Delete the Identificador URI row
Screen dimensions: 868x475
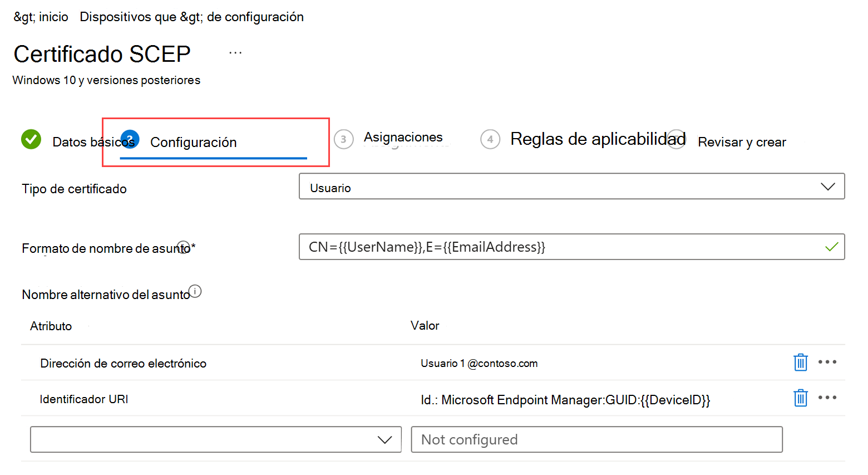(x=800, y=398)
